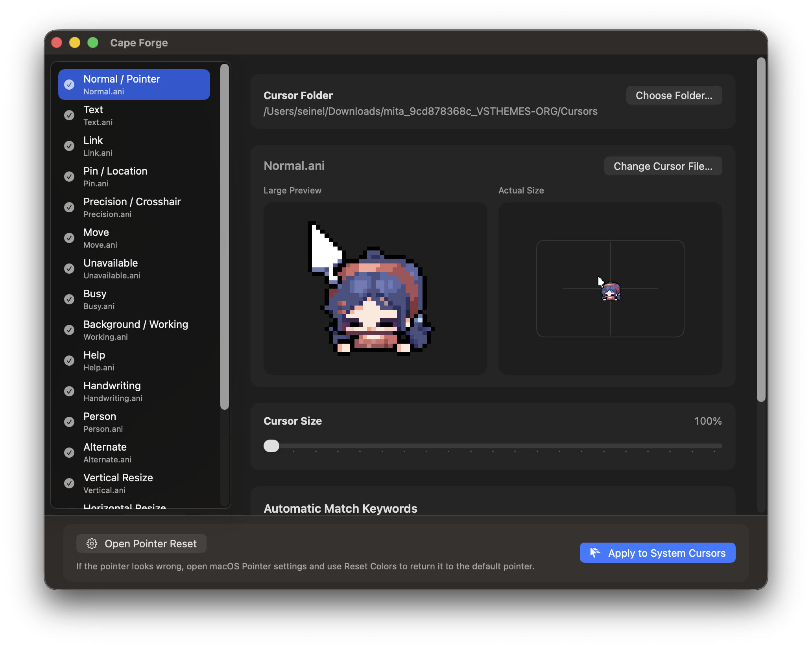Image resolution: width=812 pixels, height=648 pixels.
Task: Click the cursor icon in Apply to System Cursors
Action: tap(595, 552)
